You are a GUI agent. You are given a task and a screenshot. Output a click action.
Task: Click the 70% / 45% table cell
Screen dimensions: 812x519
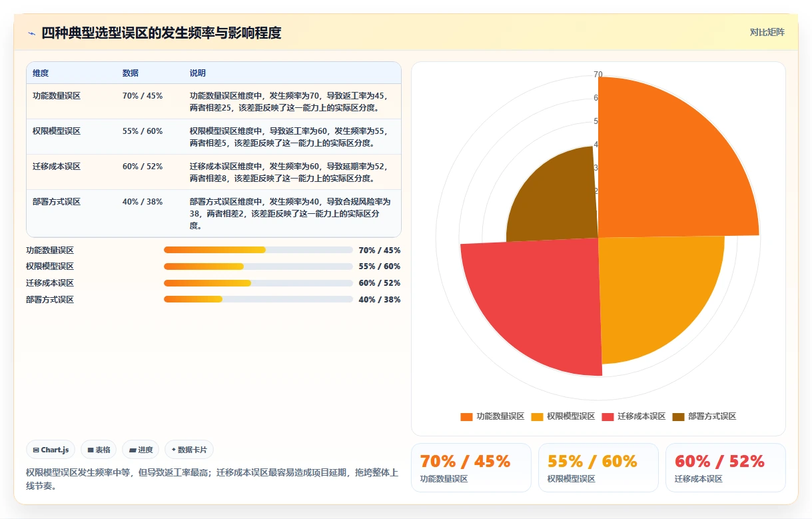(143, 96)
